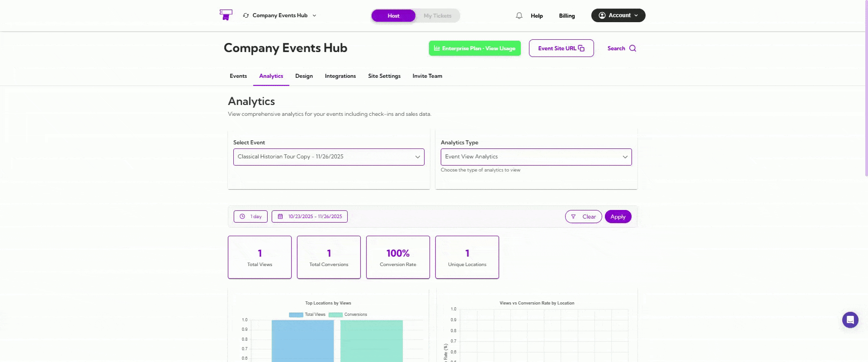Open the Integrations tab

tap(340, 76)
